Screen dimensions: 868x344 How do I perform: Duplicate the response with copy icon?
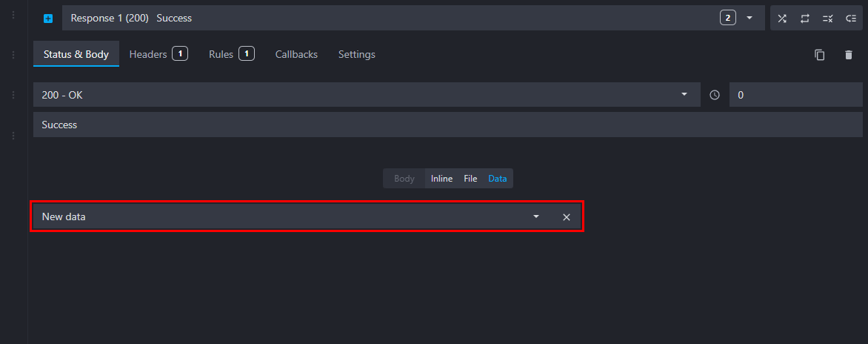(820, 55)
